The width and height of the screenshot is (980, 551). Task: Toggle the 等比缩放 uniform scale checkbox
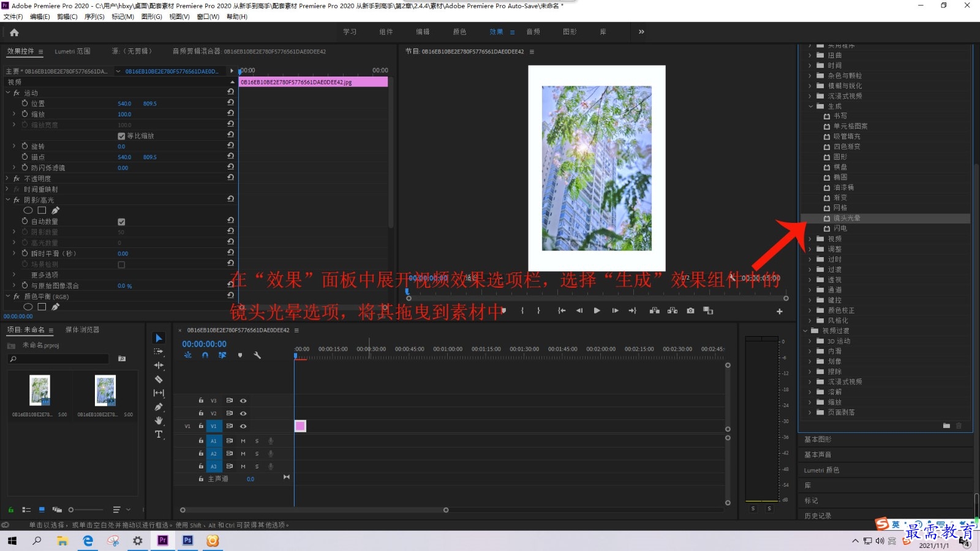pyautogui.click(x=121, y=136)
